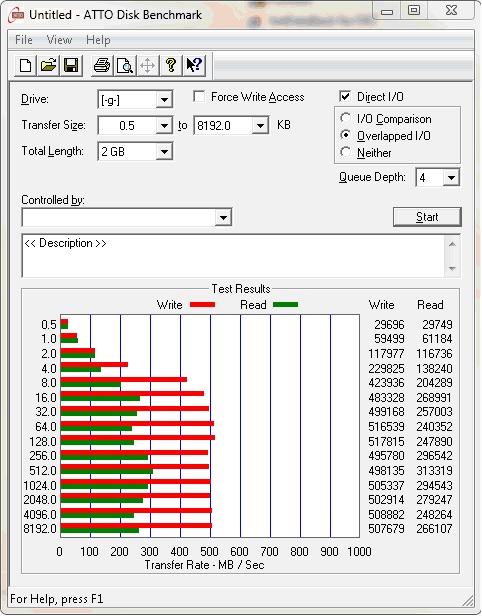This screenshot has height=616, width=482.
Task: Open Print Preview from the toolbar
Action: coord(125,65)
